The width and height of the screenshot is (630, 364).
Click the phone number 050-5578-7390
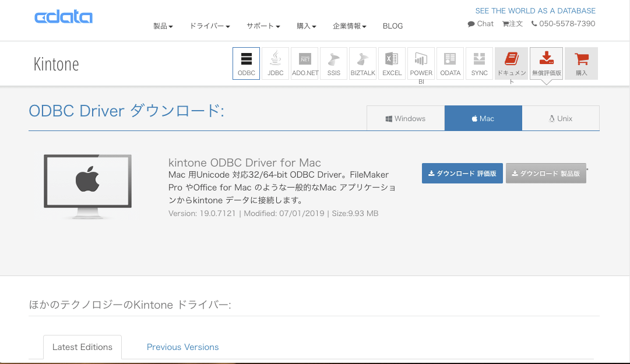(x=564, y=24)
